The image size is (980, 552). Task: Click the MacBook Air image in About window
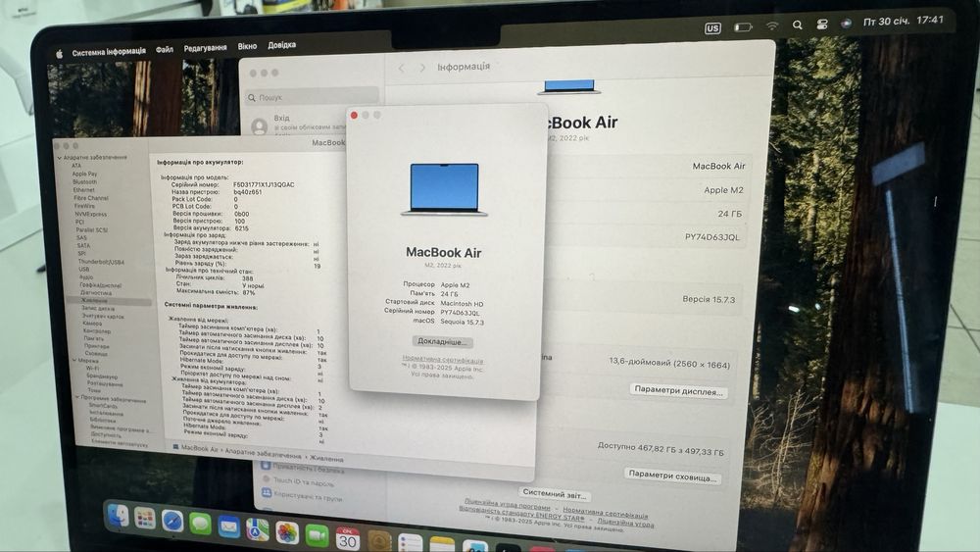tap(444, 189)
